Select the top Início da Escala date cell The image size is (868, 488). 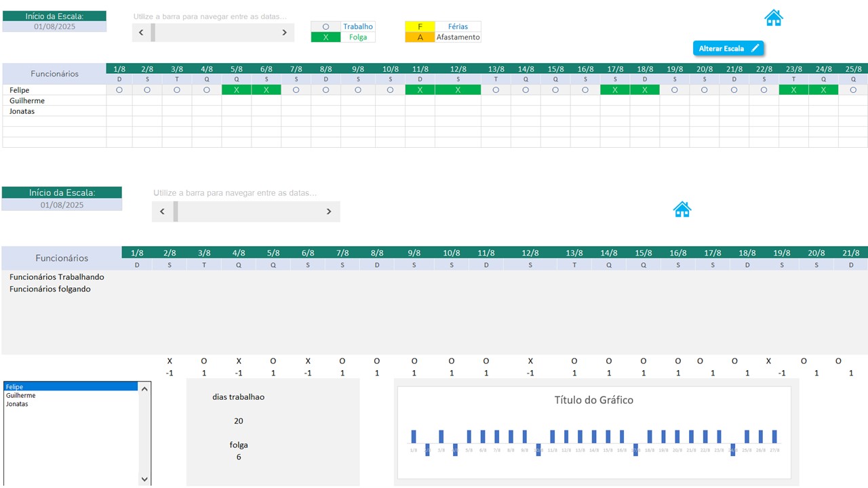point(54,27)
